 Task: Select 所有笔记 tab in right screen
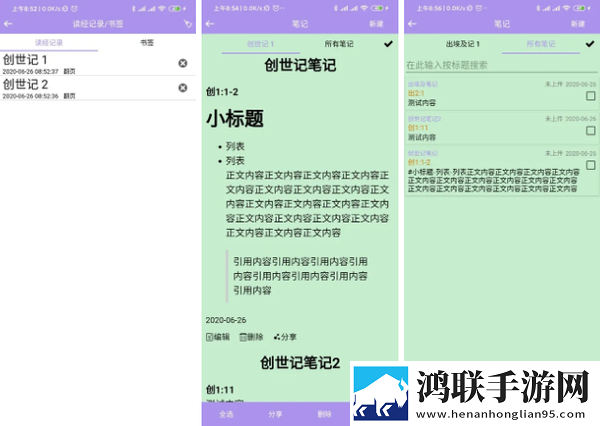pos(541,44)
